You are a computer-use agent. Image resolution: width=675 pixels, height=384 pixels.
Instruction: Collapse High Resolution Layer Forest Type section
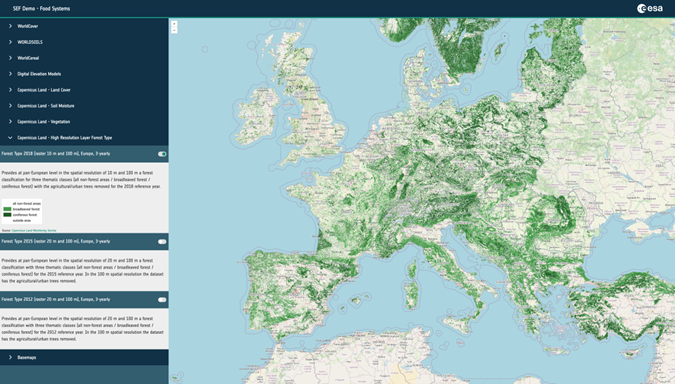point(84,138)
